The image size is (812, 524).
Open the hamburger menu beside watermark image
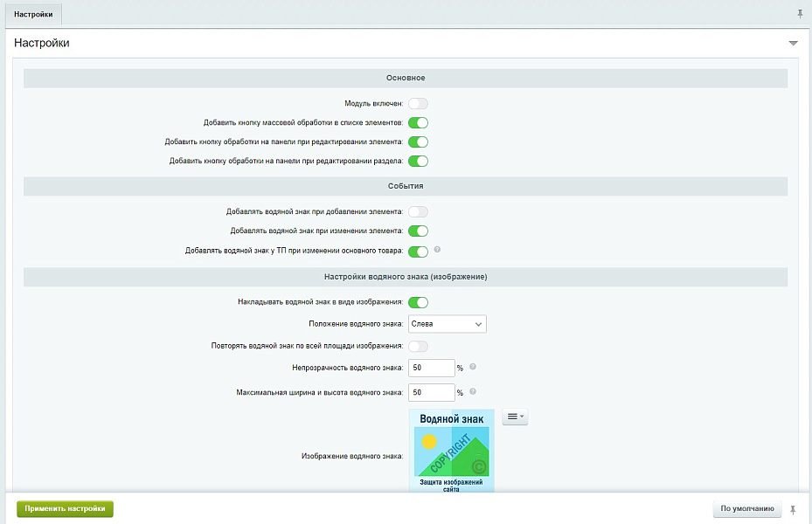coord(515,417)
